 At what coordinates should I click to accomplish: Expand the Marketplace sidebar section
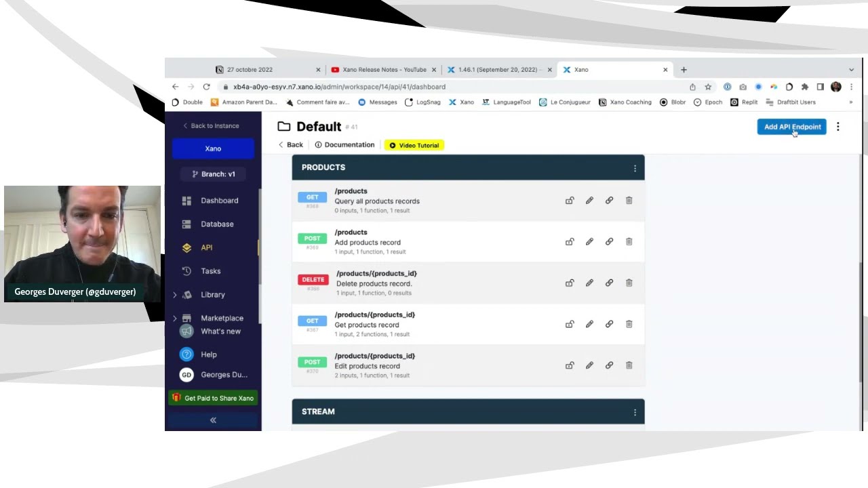(x=175, y=318)
